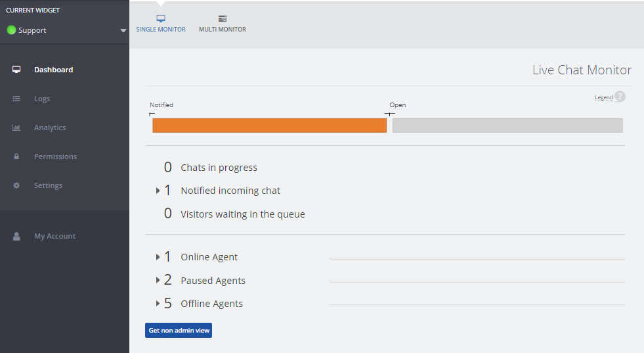Click the orange Notified chat bar
Image resolution: width=644 pixels, height=353 pixels.
[269, 126]
